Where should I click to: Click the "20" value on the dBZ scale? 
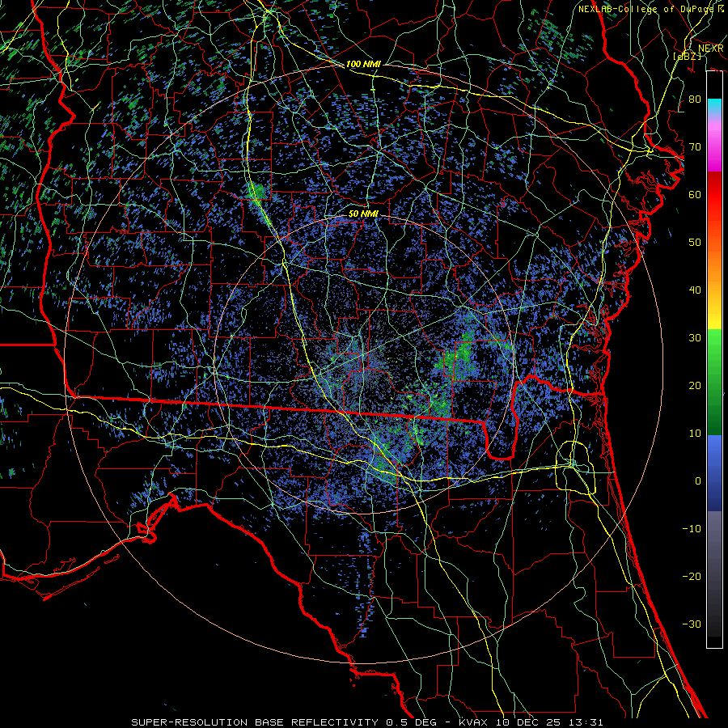695,385
